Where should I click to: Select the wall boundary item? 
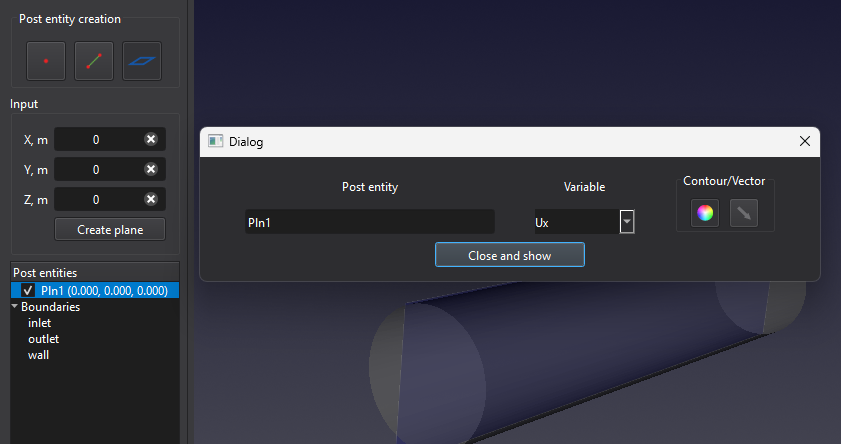coord(38,355)
